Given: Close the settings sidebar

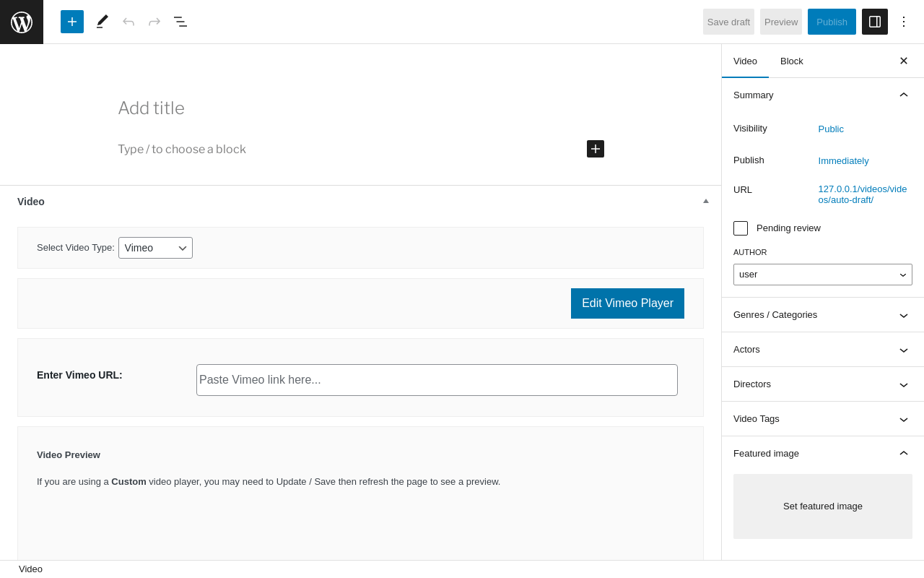Looking at the screenshot, I should click(904, 61).
